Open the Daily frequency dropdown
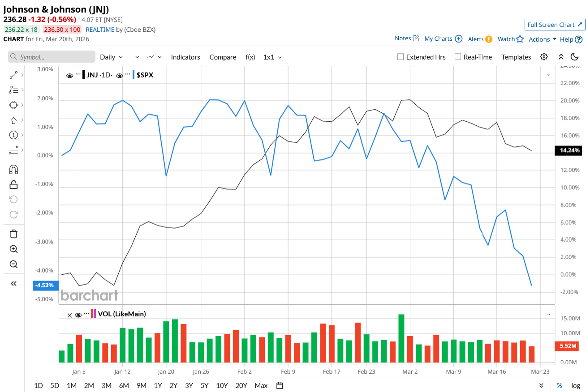 tap(111, 57)
